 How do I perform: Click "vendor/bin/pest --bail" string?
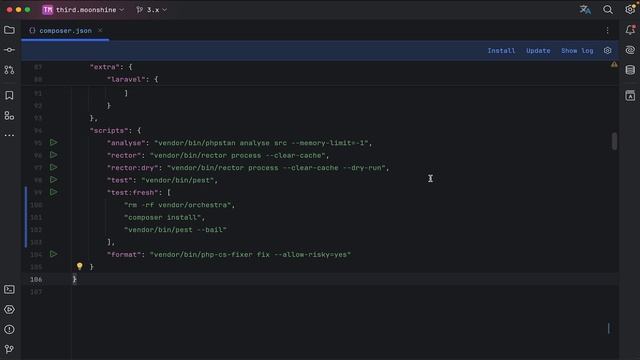pos(176,229)
